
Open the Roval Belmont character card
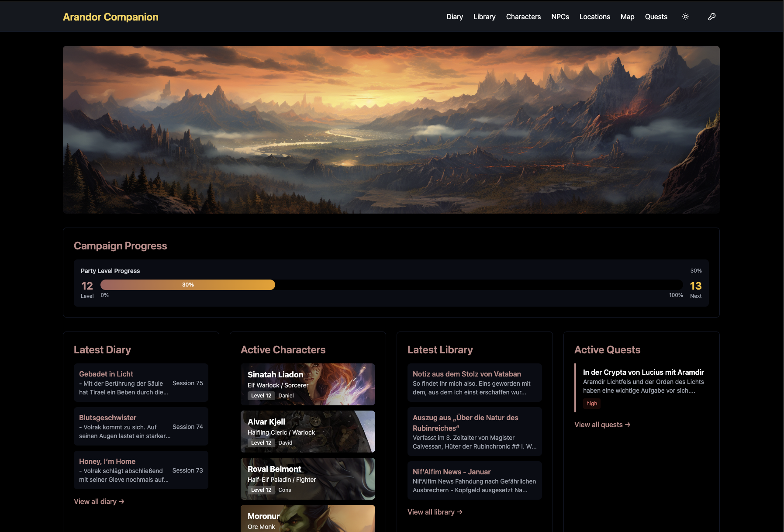tap(307, 478)
